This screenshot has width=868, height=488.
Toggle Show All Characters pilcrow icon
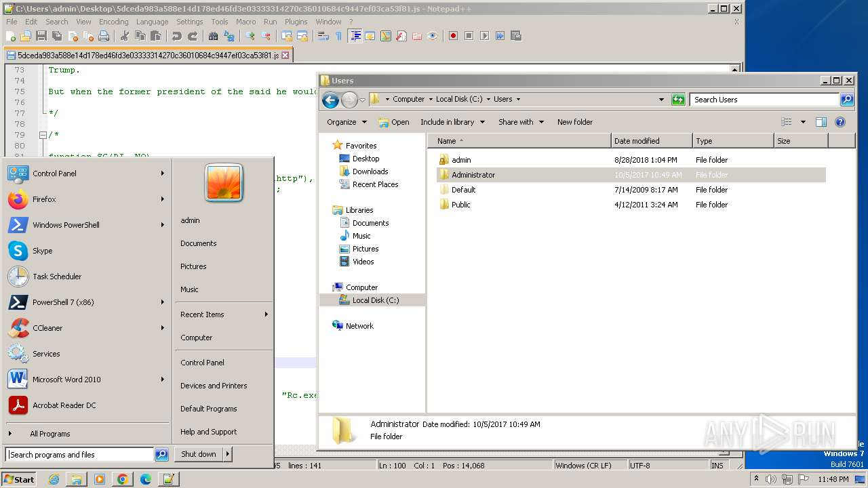(x=338, y=36)
